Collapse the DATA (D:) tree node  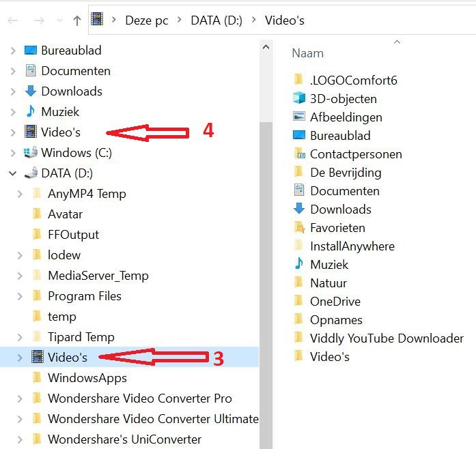(x=13, y=173)
